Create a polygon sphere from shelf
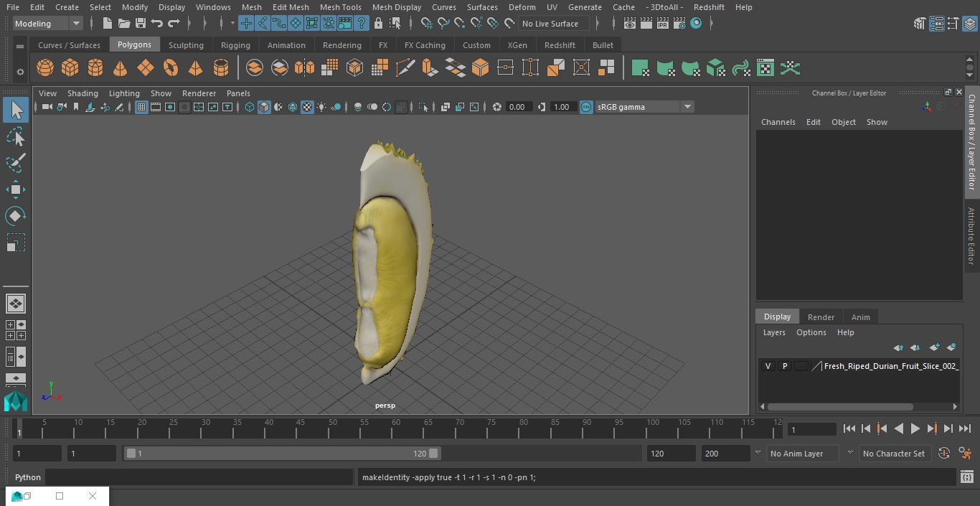The height and width of the screenshot is (506, 980). (45, 68)
